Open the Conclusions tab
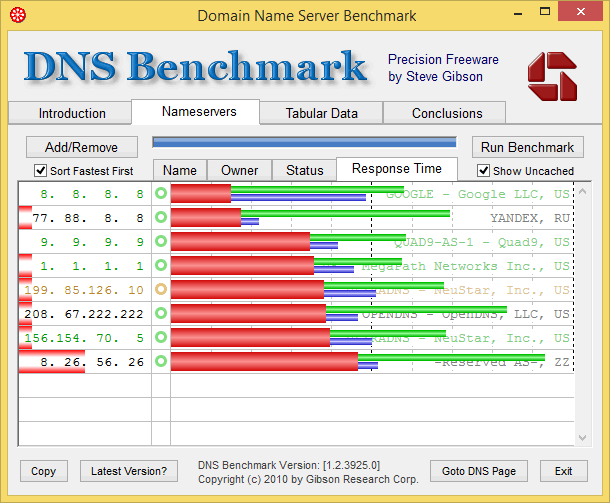The width and height of the screenshot is (610, 503). pos(447,113)
